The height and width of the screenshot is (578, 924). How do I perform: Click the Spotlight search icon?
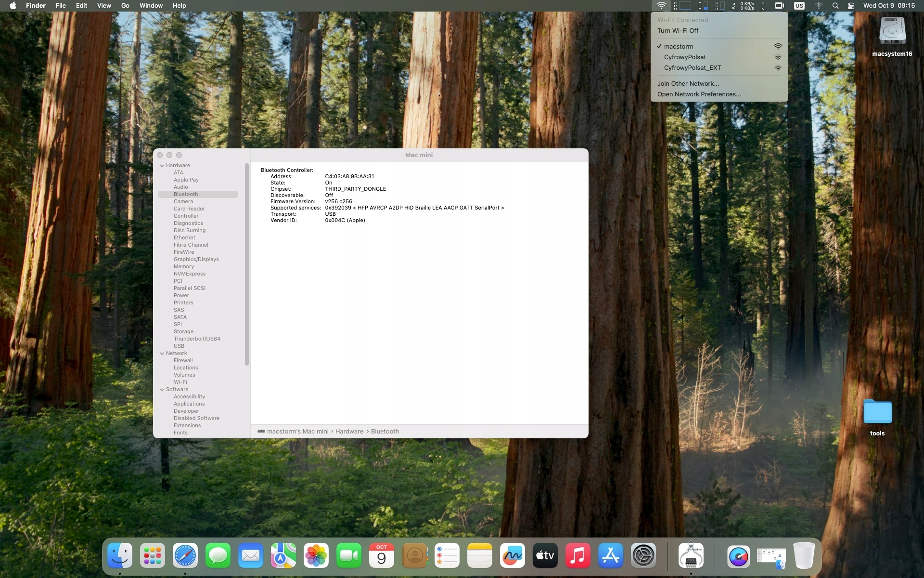click(835, 6)
